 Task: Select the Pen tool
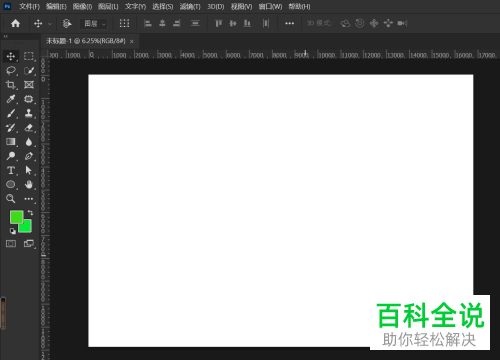tap(29, 156)
